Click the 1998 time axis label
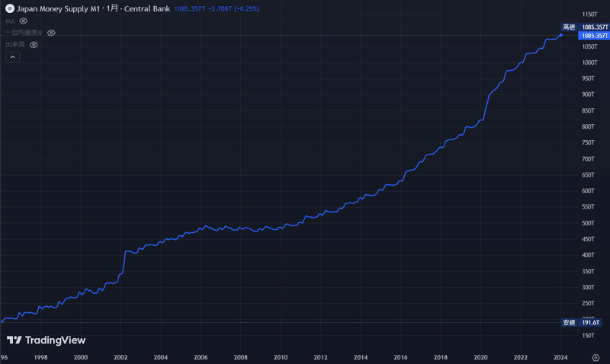 pos(41,357)
